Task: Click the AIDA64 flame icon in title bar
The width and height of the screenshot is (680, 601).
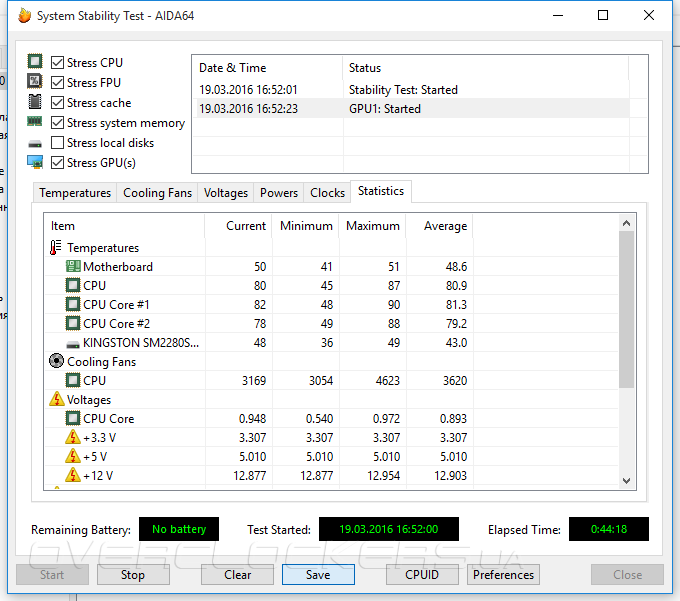Action: [25, 16]
